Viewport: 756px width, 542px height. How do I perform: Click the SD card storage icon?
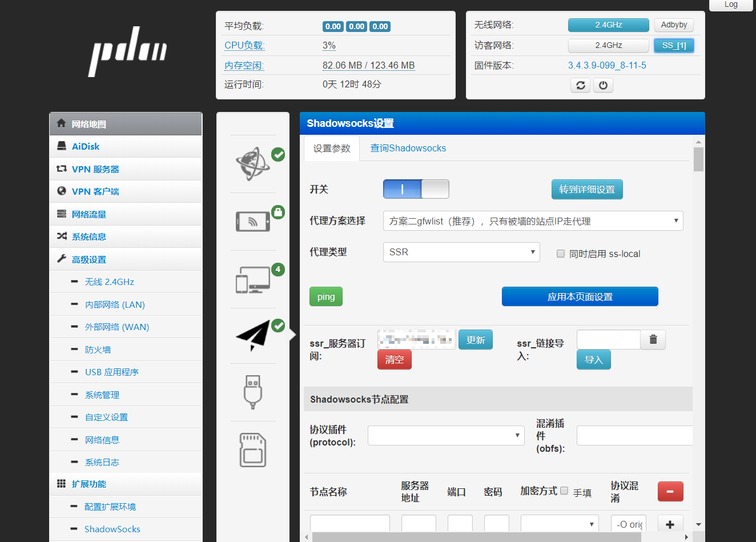click(x=252, y=449)
